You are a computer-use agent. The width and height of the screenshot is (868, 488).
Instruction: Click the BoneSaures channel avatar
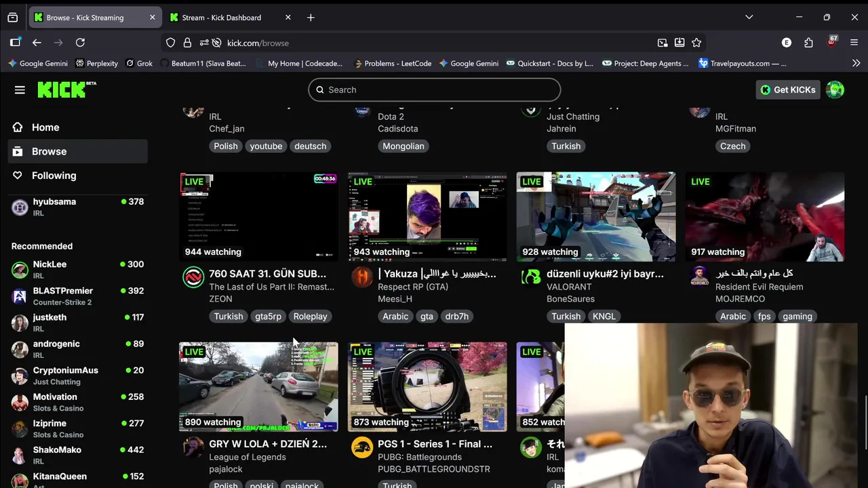pyautogui.click(x=531, y=277)
